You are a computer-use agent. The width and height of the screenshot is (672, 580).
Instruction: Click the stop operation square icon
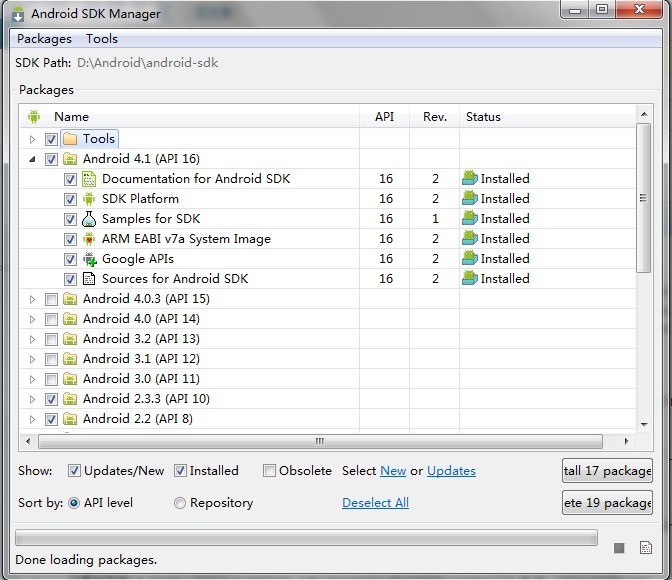point(619,548)
